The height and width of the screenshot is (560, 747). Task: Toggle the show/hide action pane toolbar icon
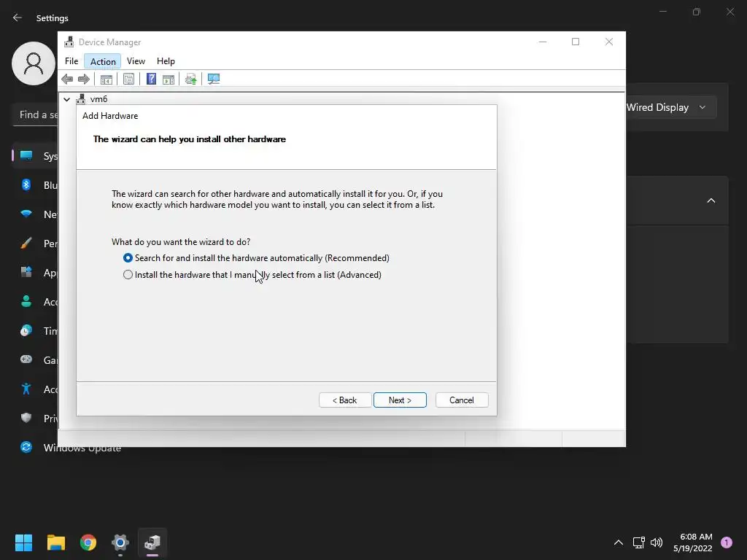pos(169,79)
